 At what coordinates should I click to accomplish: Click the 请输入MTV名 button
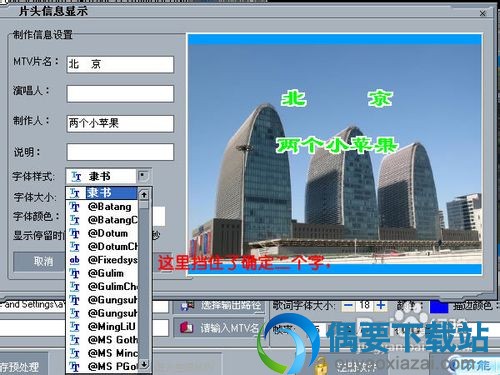(218, 328)
